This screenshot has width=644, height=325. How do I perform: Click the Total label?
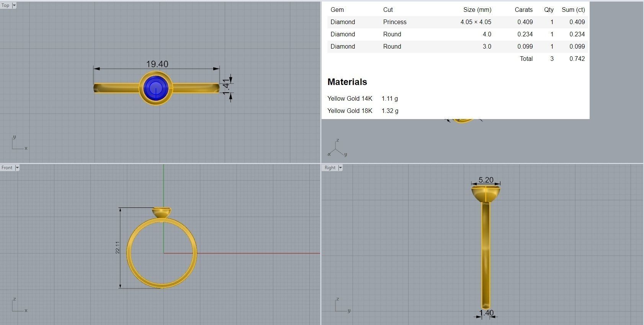(526, 59)
